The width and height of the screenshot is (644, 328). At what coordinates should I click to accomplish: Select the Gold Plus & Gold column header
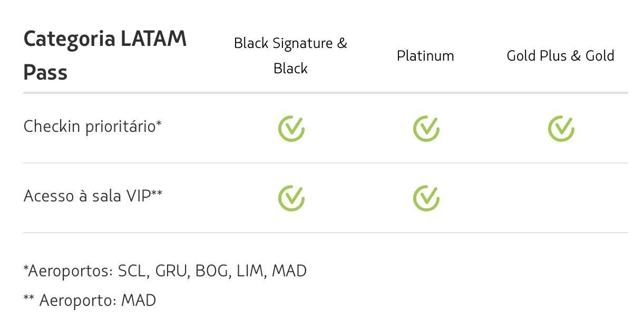coord(560,55)
